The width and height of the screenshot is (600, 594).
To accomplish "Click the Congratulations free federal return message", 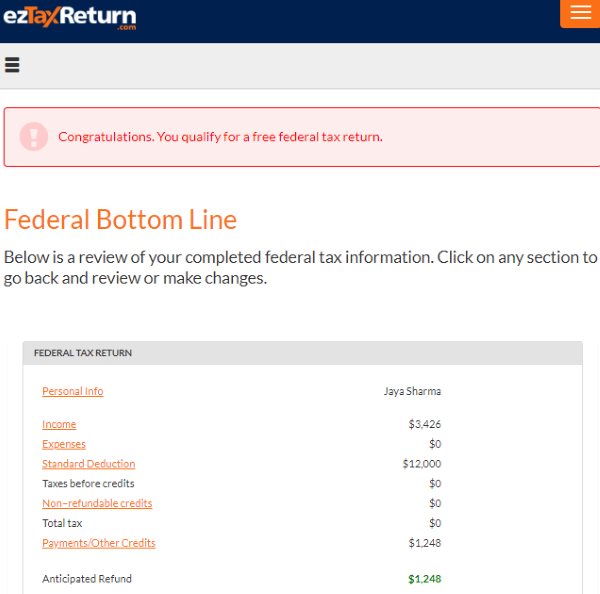I will tap(220, 137).
